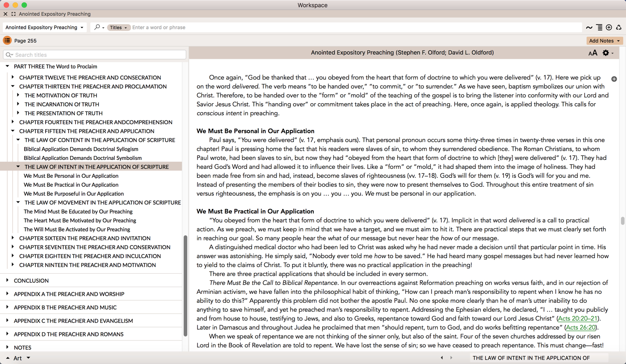This screenshot has width=626, height=364.
Task: Open We Must Be Practical in Our Application
Action: (71, 184)
